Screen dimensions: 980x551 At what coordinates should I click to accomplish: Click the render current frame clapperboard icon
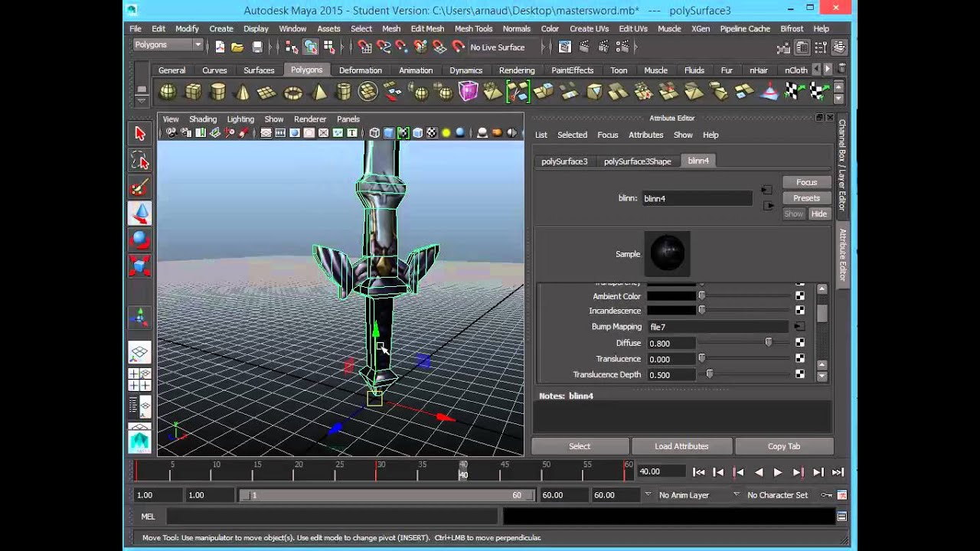[583, 47]
